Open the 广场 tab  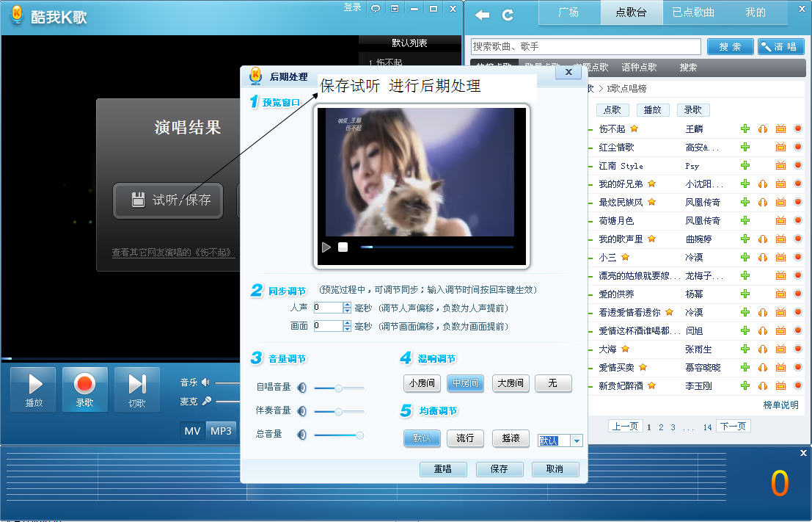pyautogui.click(x=568, y=12)
